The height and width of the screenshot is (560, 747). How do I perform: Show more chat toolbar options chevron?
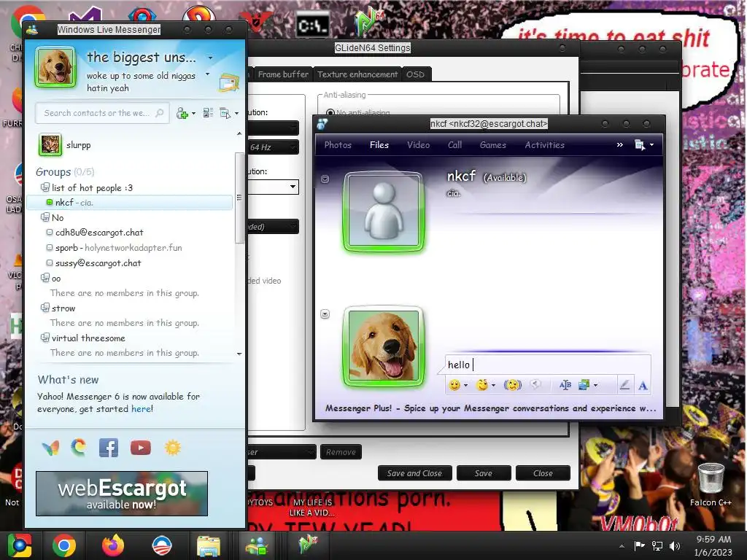[619, 145]
